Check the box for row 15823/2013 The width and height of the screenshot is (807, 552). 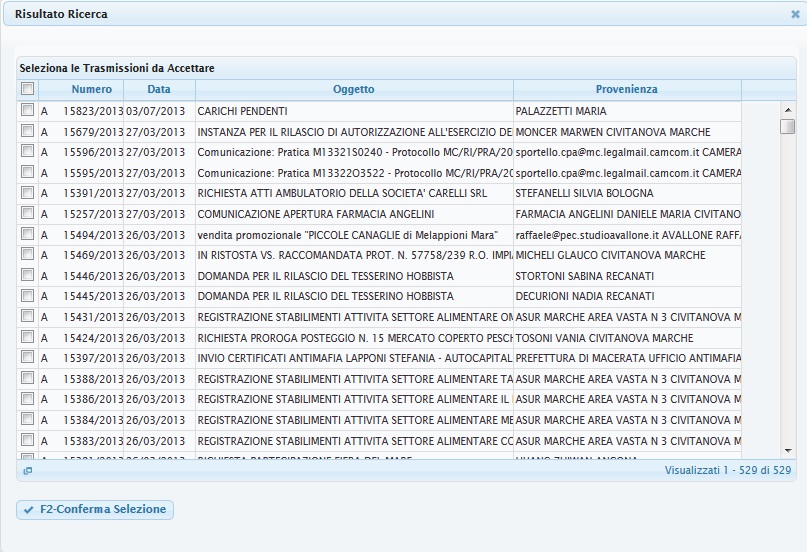[x=27, y=110]
